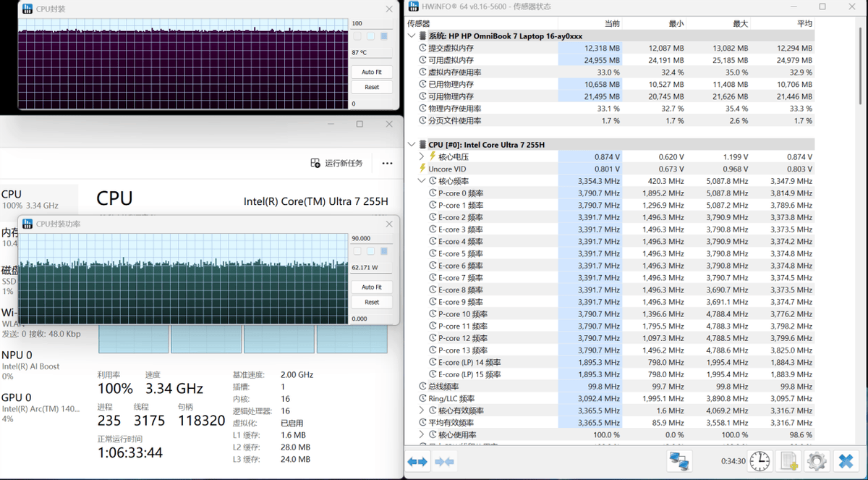This screenshot has height=480, width=868.
Task: Click the chip icon beside CPU [#0] header
Action: pos(422,145)
